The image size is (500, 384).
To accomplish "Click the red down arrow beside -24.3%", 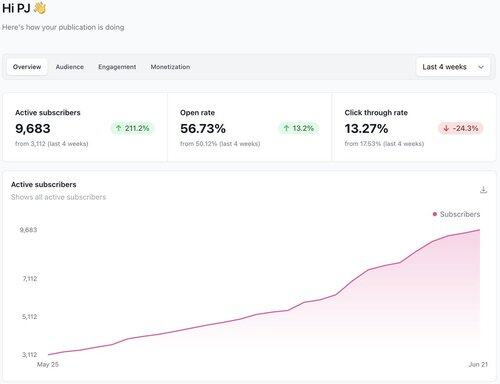I will [x=446, y=128].
